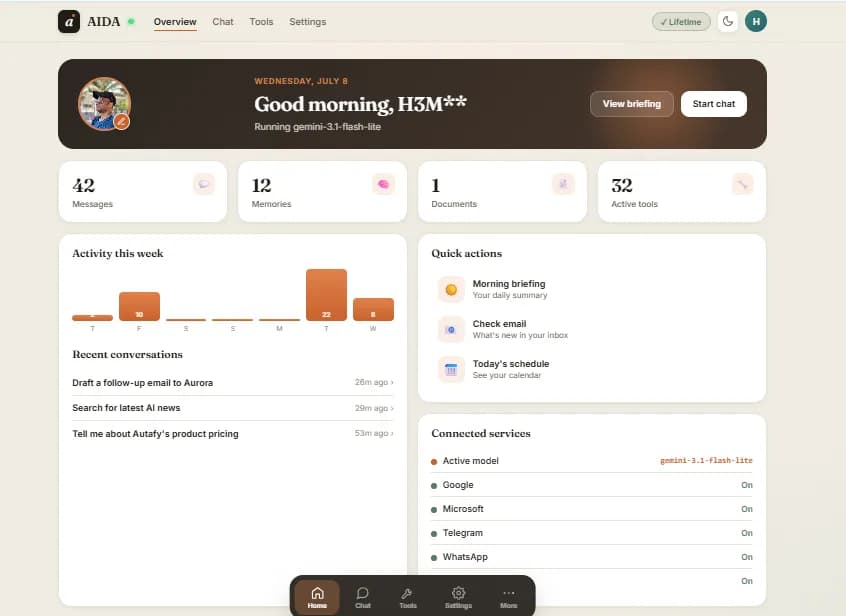Click the Telegram service row name
846x616 pixels.
pyautogui.click(x=463, y=533)
